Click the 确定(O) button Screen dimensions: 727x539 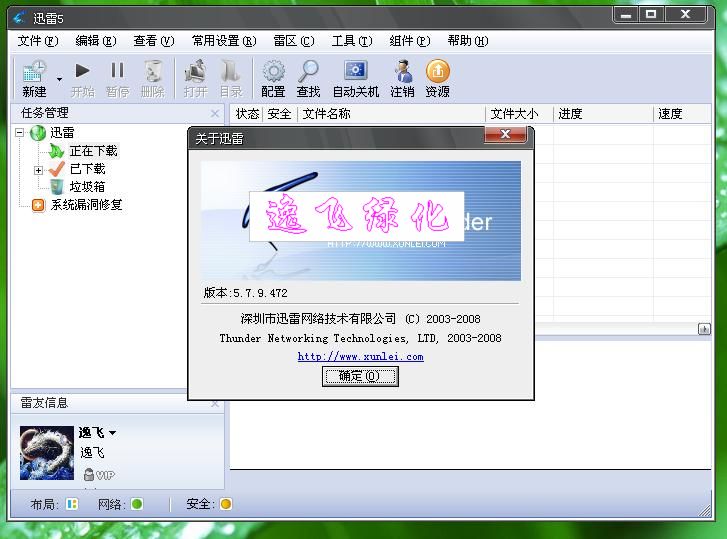[x=360, y=376]
